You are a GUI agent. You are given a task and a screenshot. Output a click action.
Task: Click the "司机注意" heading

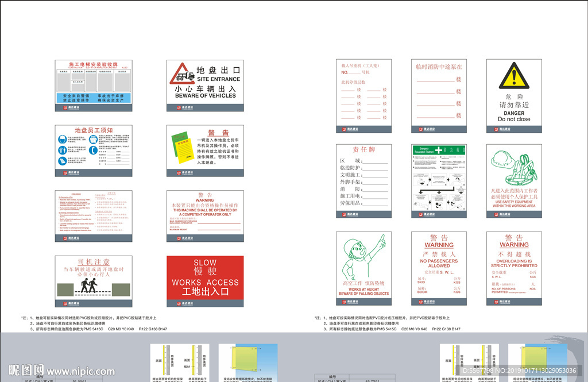coord(94,262)
